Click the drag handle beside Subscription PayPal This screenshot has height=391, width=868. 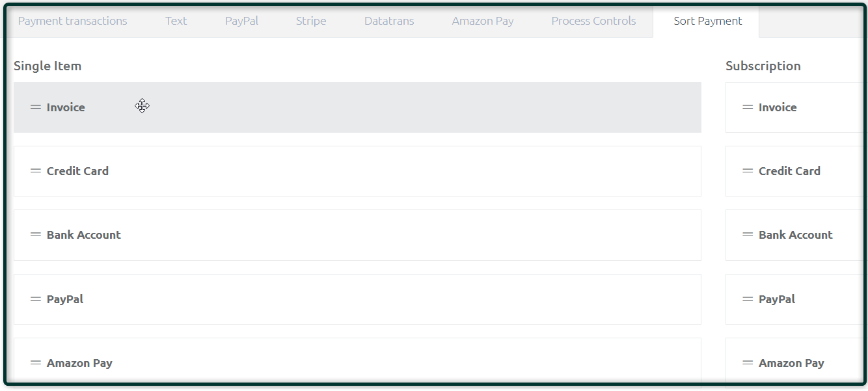coord(748,299)
